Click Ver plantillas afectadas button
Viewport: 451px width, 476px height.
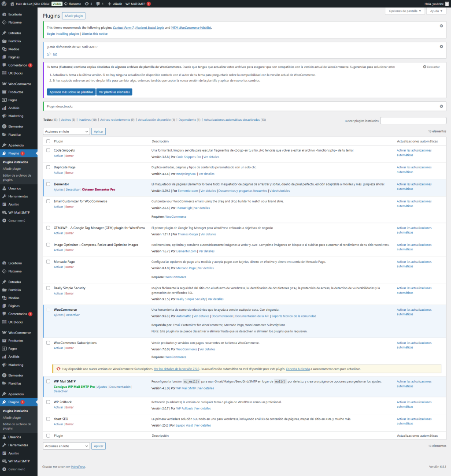coord(115,92)
